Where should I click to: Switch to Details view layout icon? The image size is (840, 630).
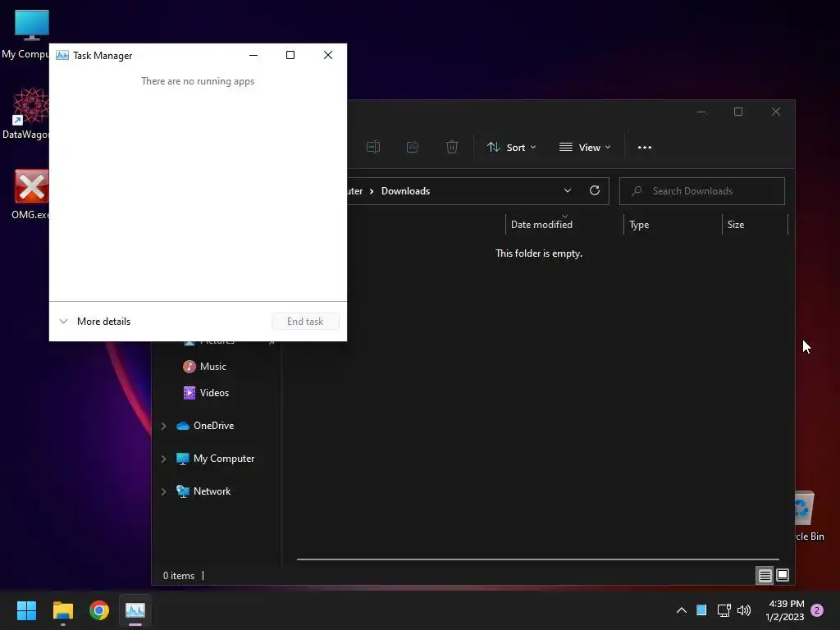pos(765,575)
